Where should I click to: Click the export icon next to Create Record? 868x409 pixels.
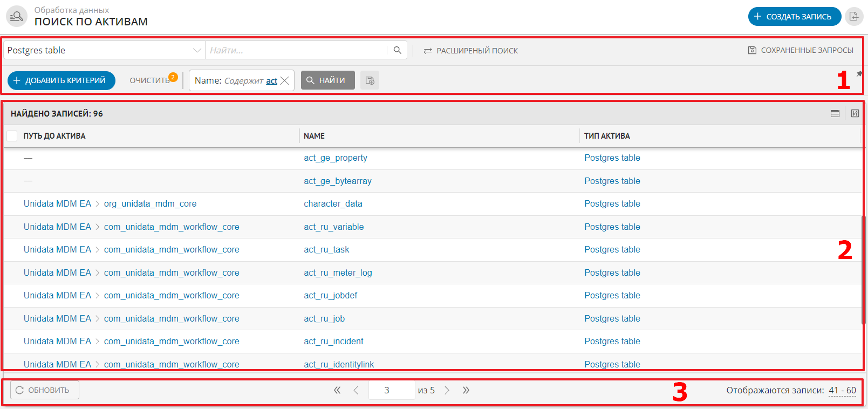click(x=853, y=16)
